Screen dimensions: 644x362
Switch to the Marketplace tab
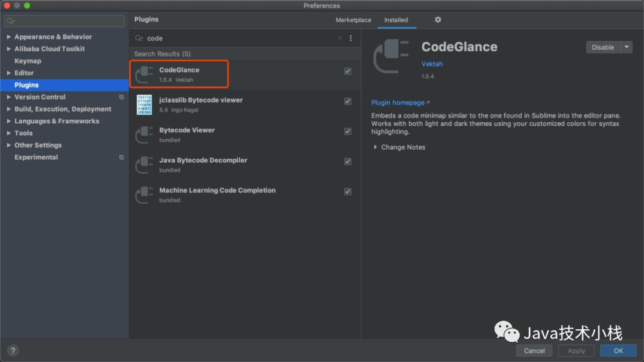click(353, 20)
